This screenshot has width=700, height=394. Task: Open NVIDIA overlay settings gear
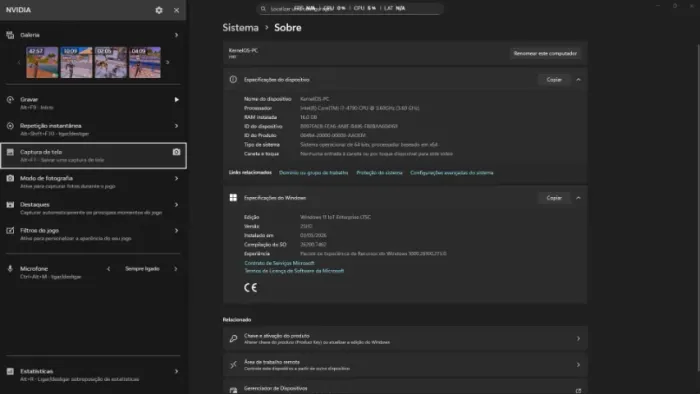click(x=159, y=10)
